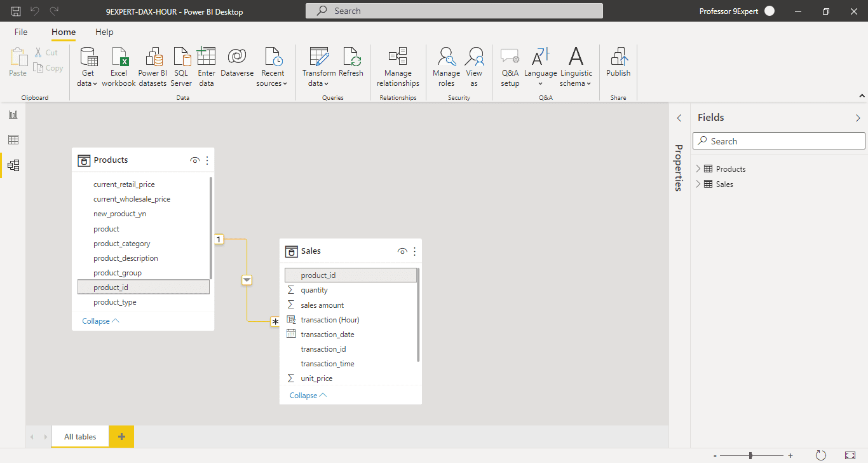Open the Get data menu

[x=88, y=67]
